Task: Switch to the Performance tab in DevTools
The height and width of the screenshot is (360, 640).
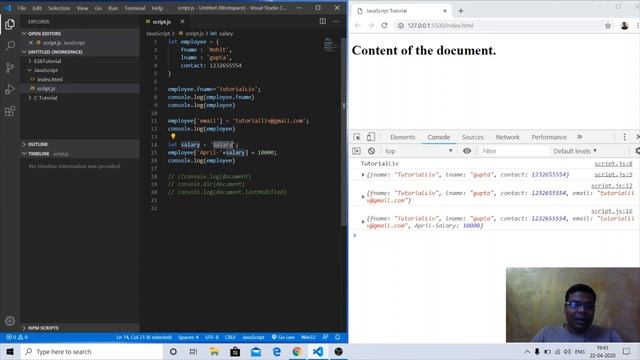Action: [549, 137]
